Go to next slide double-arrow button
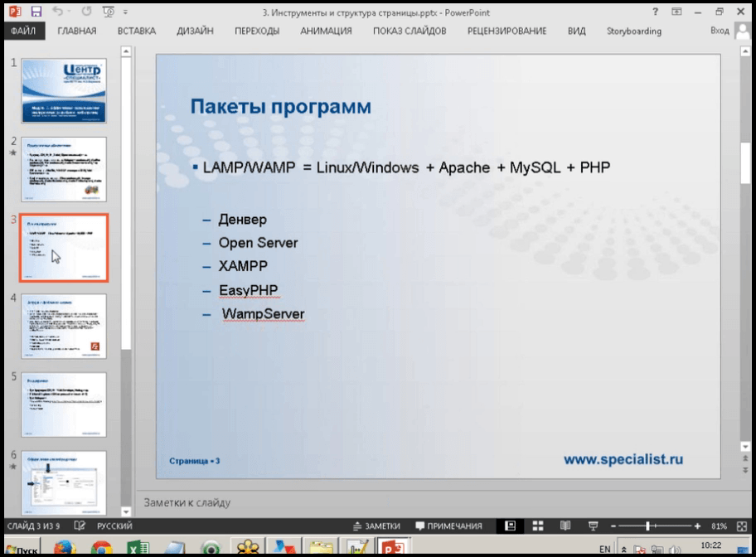 pos(745,470)
